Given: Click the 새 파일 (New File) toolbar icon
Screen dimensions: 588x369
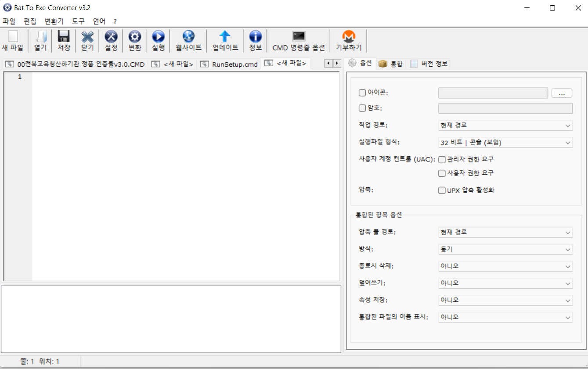Looking at the screenshot, I should pos(13,41).
